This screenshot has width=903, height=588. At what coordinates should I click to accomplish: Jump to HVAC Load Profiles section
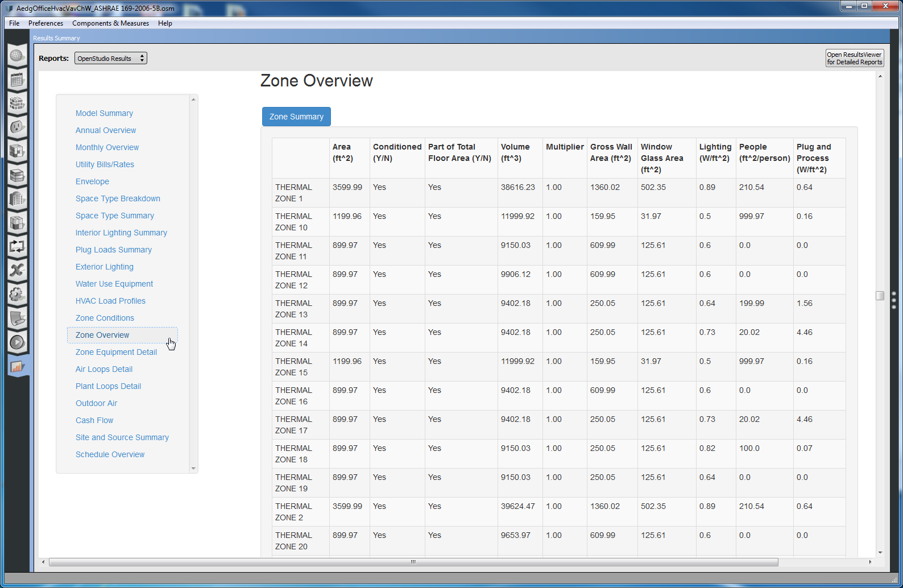(110, 301)
